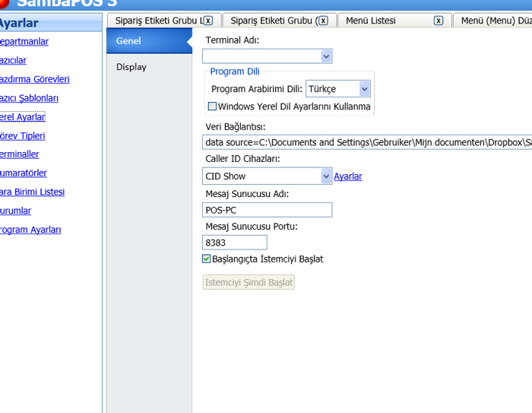Select the Display section tab
The width and height of the screenshot is (532, 413).
click(x=131, y=67)
